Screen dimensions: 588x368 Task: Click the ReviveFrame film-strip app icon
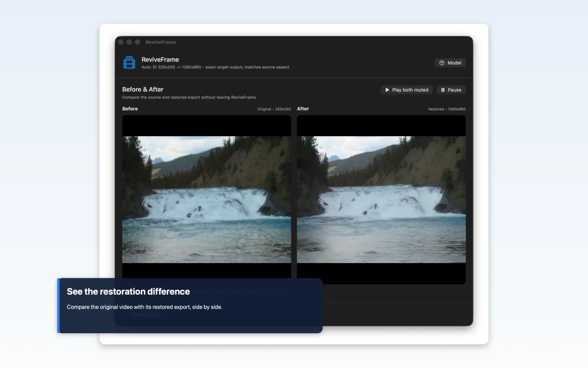pos(129,63)
